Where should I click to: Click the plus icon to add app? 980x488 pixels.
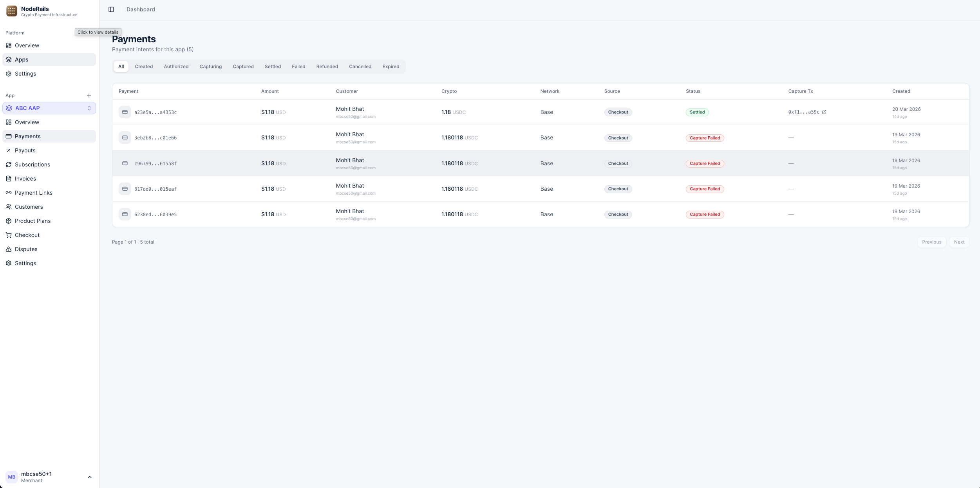point(89,96)
